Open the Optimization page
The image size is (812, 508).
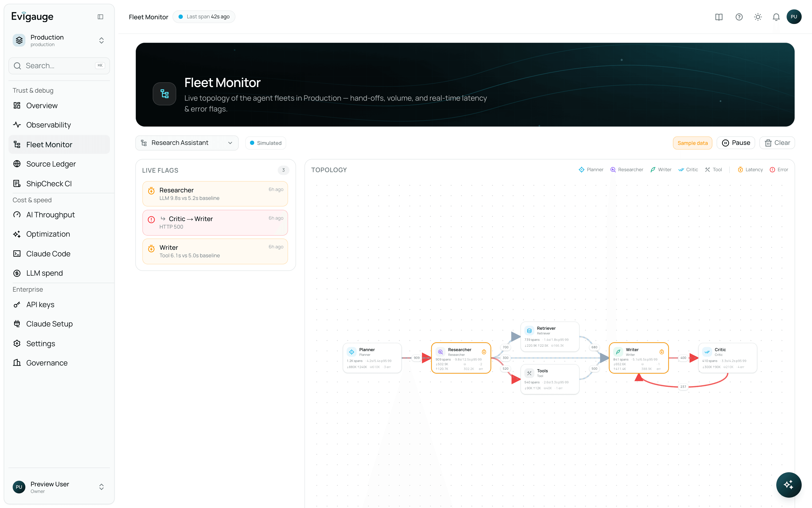tap(59, 234)
